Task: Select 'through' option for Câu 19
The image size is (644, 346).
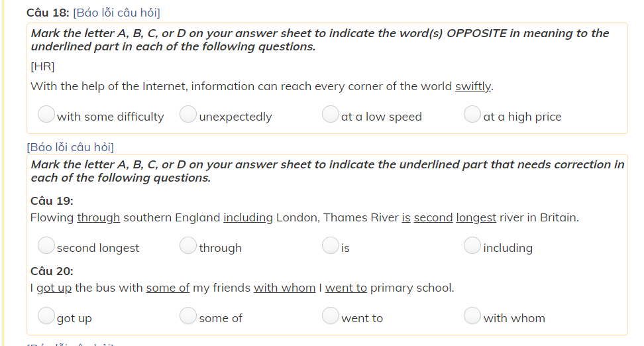Action: pyautogui.click(x=188, y=247)
